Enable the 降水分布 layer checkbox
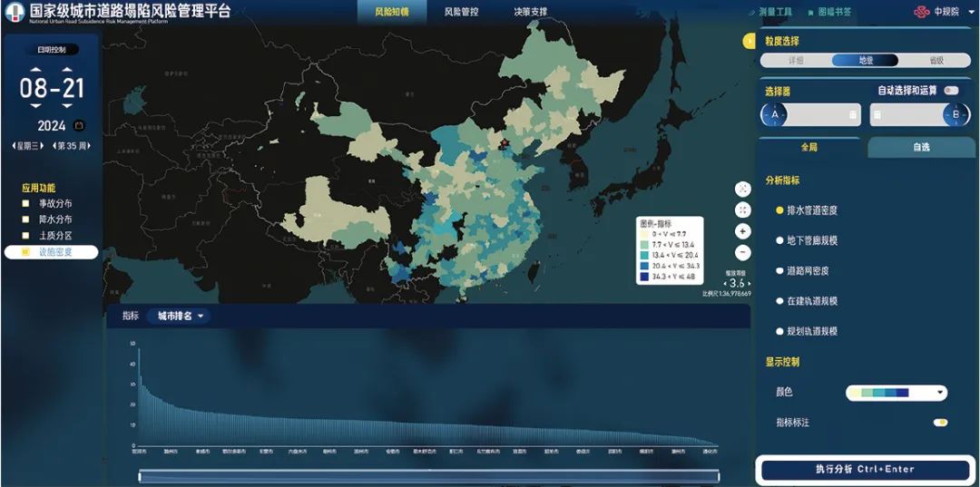The height and width of the screenshot is (487, 980). coord(26,219)
